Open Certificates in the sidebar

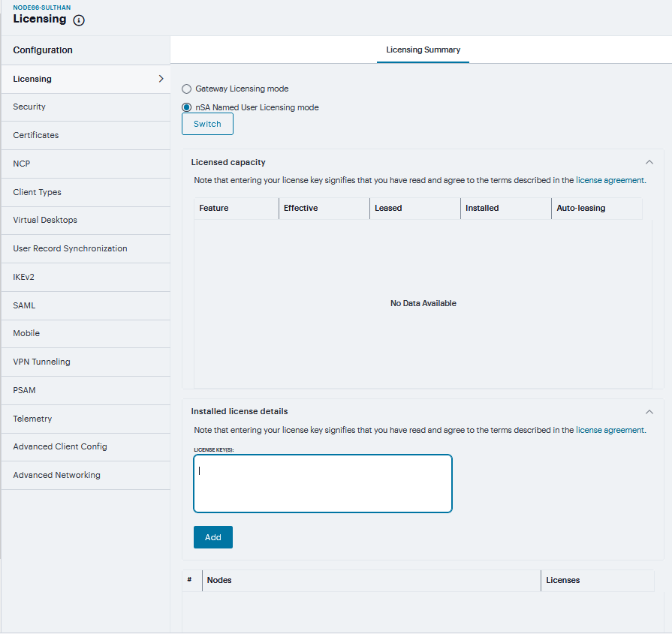(x=35, y=136)
